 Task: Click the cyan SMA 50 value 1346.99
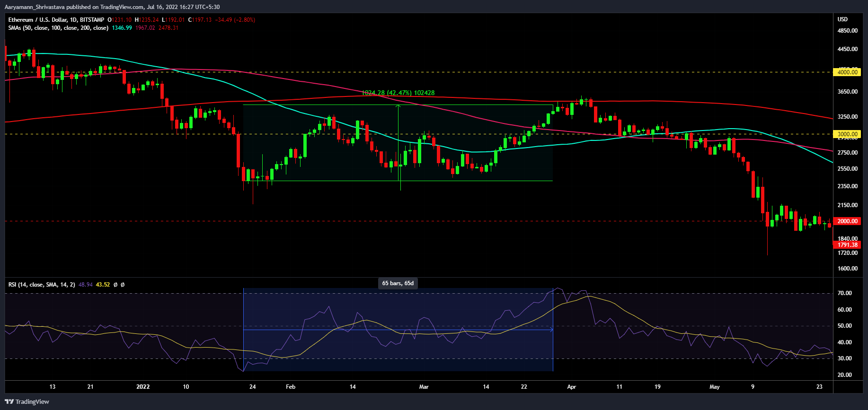click(122, 28)
